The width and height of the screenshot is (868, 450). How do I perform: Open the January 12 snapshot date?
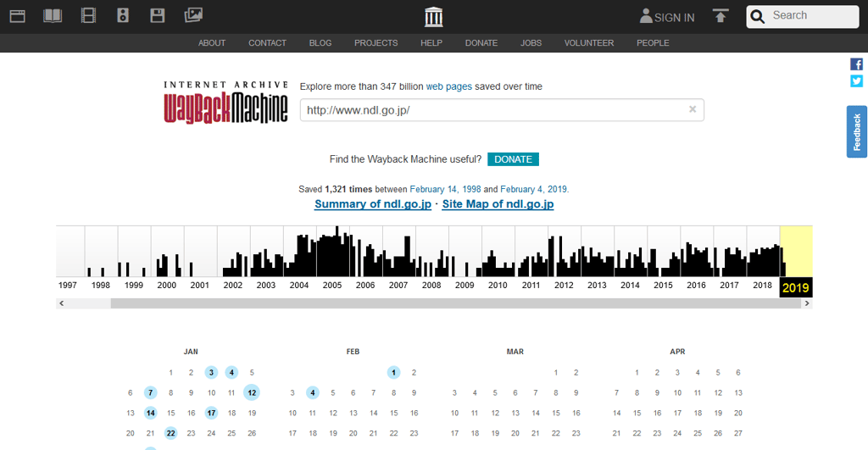click(252, 392)
